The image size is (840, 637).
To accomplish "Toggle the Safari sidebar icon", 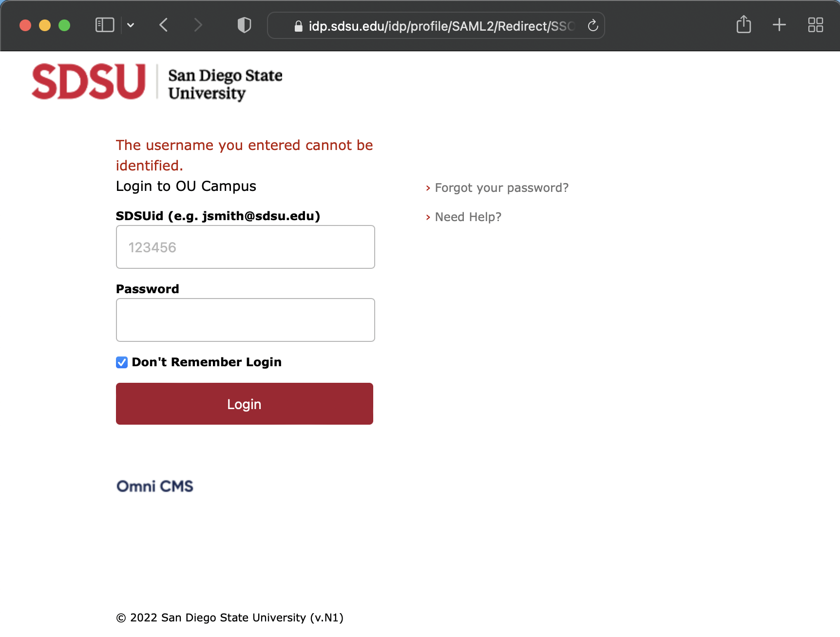I will click(x=105, y=25).
